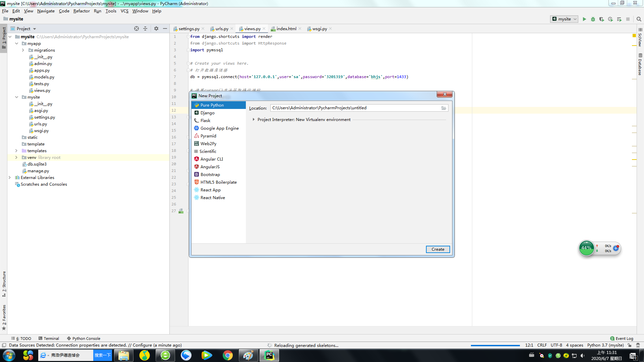This screenshot has width=644, height=362.
Task: Select Django project type
Action: [x=207, y=113]
